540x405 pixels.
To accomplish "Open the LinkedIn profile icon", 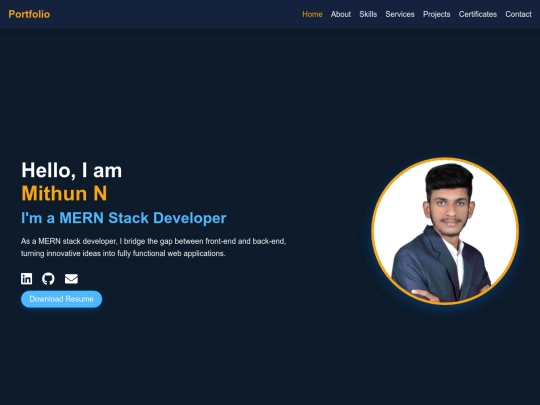I will (27, 279).
